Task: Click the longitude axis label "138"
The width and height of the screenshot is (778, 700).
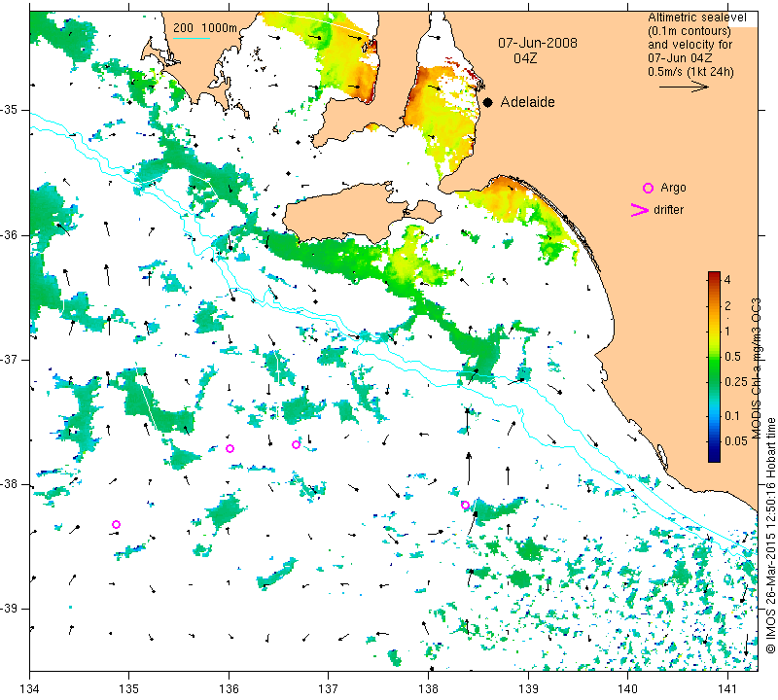Action: (428, 689)
